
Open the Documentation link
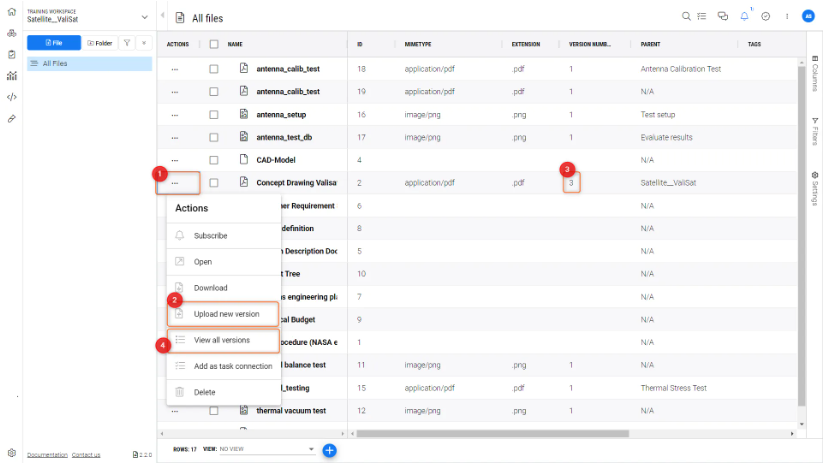coord(47,455)
